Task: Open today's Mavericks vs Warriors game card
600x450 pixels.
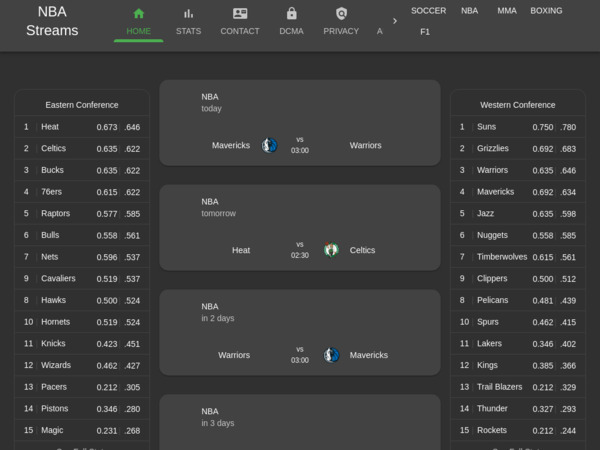Action: 300,123
